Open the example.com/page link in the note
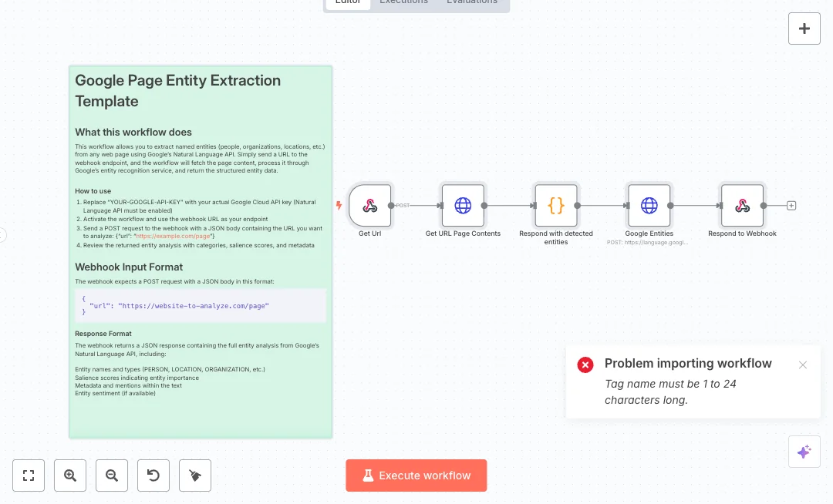The height and width of the screenshot is (504, 833). [x=174, y=236]
